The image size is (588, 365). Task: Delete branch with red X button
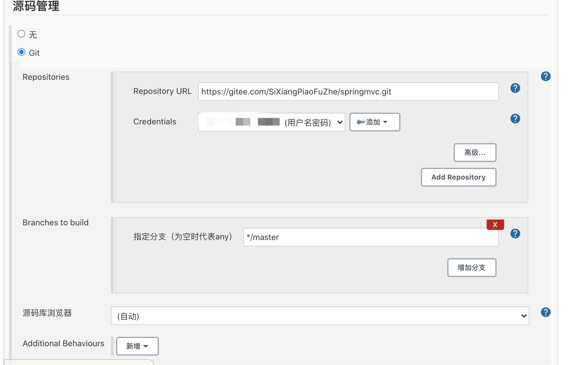coord(495,225)
